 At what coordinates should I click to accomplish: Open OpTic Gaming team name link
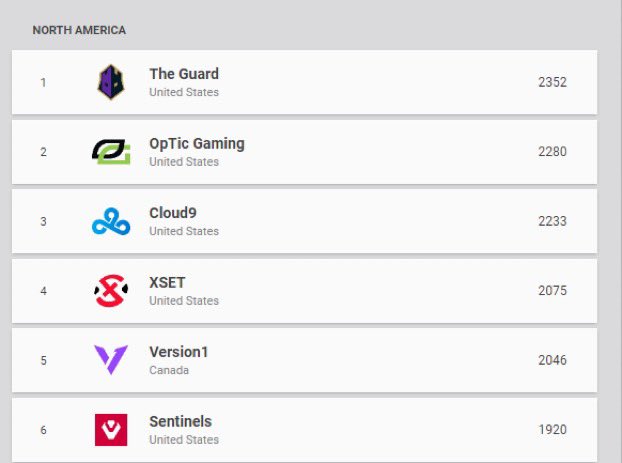coord(197,144)
